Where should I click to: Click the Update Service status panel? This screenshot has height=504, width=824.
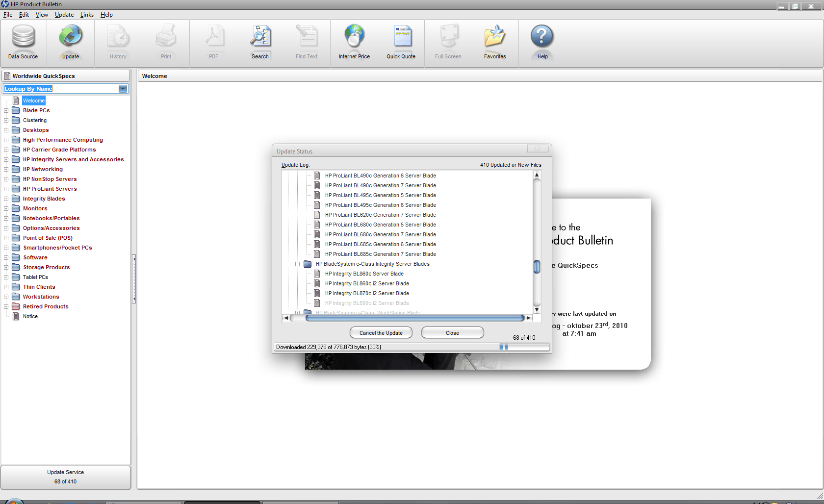(66, 477)
